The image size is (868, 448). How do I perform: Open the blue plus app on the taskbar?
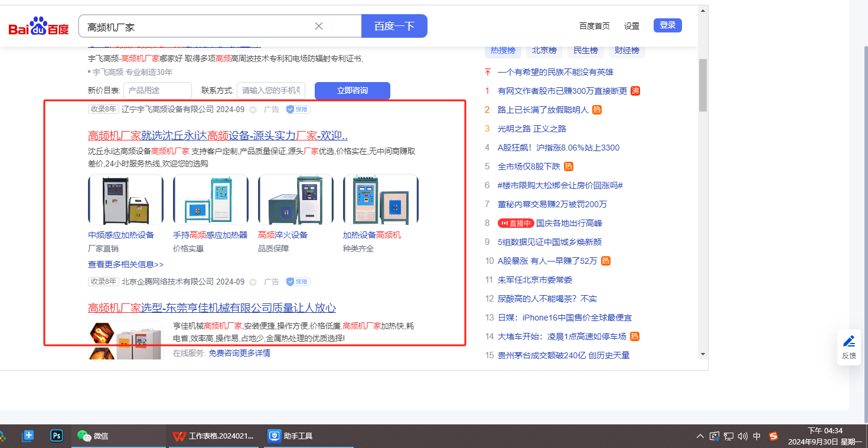[x=27, y=436]
